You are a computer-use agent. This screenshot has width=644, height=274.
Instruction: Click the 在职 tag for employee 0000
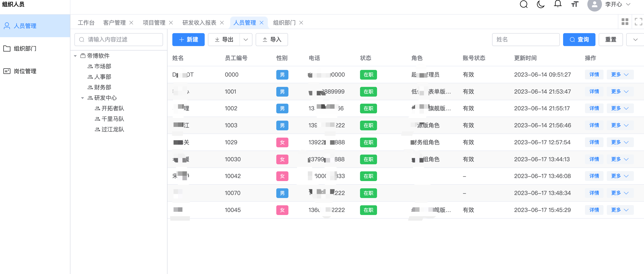(x=368, y=75)
